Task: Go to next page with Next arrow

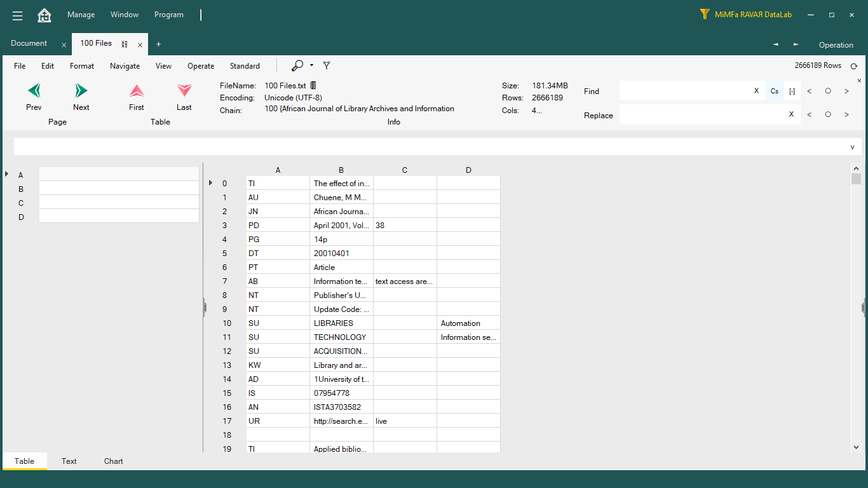Action: click(81, 91)
